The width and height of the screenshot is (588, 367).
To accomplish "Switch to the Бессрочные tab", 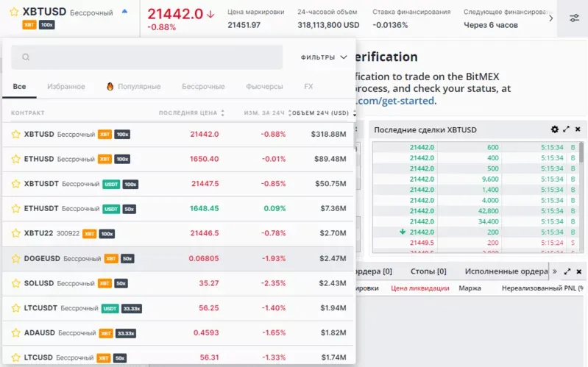I will tap(203, 87).
